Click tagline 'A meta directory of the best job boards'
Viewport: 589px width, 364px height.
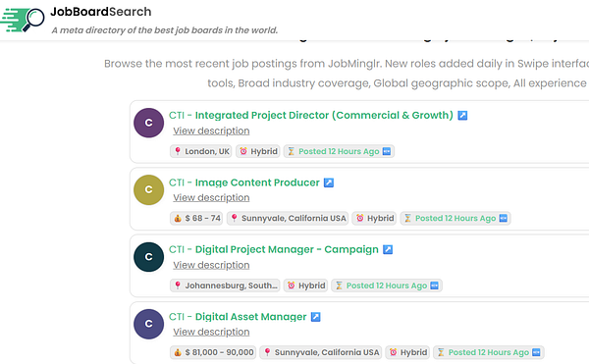tap(165, 30)
